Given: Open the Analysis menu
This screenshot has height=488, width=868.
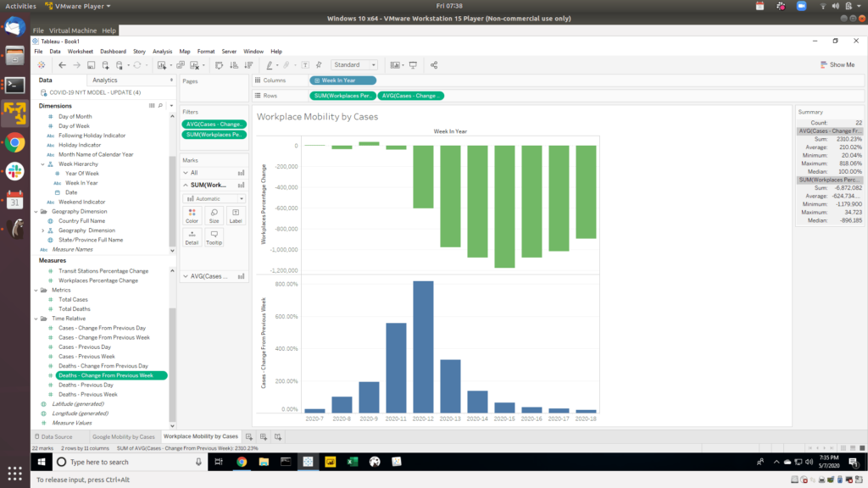Looking at the screenshot, I should click(x=162, y=52).
